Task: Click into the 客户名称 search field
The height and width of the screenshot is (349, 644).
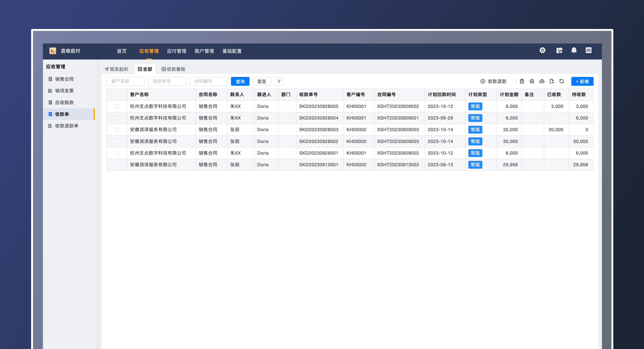Action: [125, 81]
